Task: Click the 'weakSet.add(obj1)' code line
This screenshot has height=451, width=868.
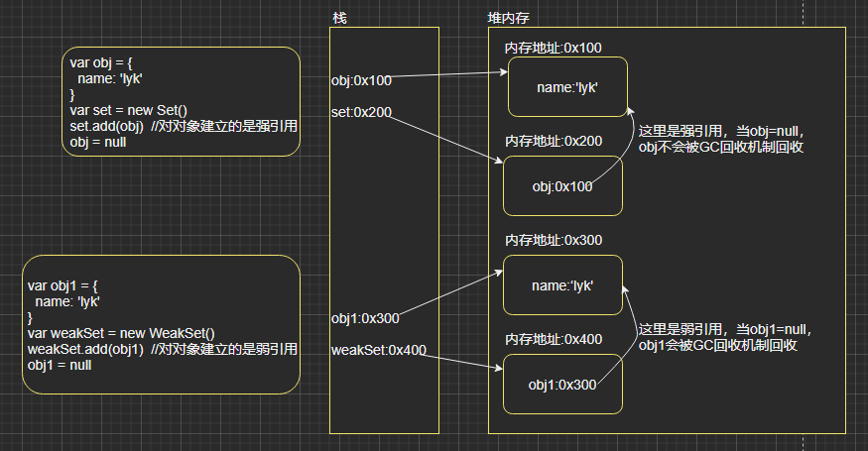Action: coord(163,349)
